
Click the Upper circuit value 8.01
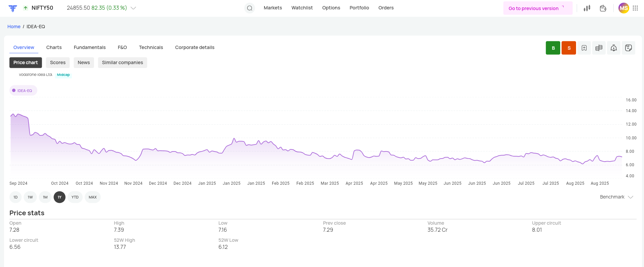click(x=537, y=230)
